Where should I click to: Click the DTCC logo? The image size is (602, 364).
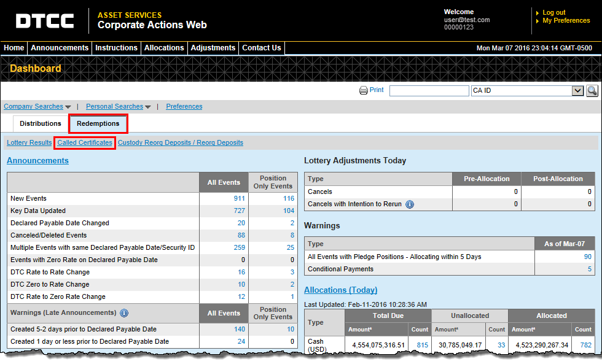(x=45, y=21)
